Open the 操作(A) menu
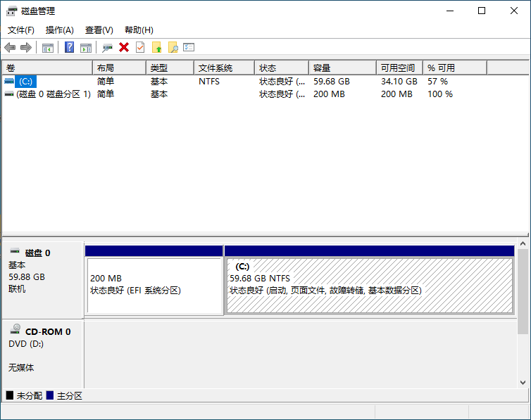The width and height of the screenshot is (531, 420). click(60, 30)
